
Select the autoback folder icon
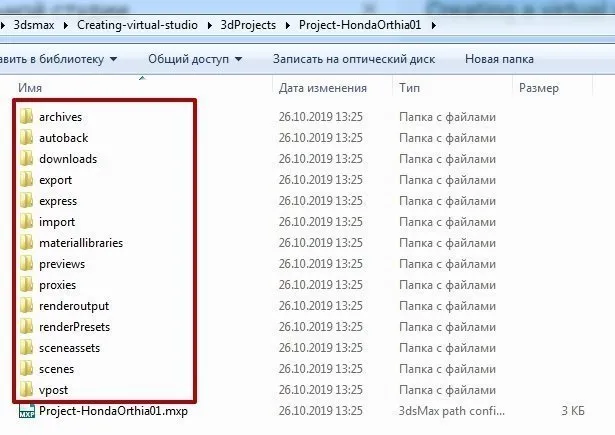pyautogui.click(x=27, y=138)
